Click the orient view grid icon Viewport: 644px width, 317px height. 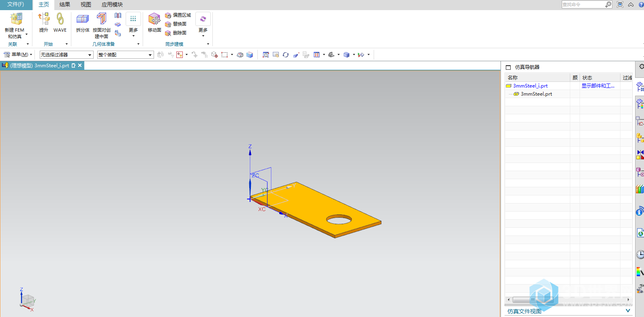pyautogui.click(x=317, y=55)
